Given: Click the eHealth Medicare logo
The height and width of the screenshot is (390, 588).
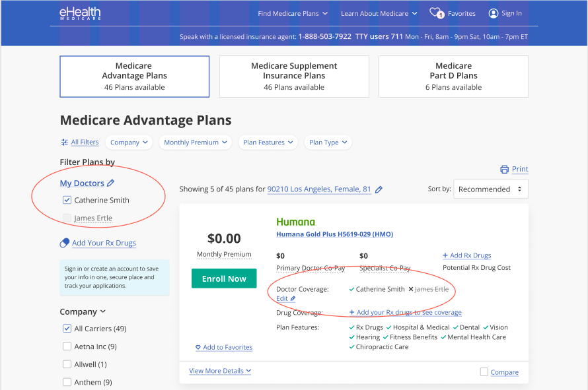Looking at the screenshot, I should 80,13.
